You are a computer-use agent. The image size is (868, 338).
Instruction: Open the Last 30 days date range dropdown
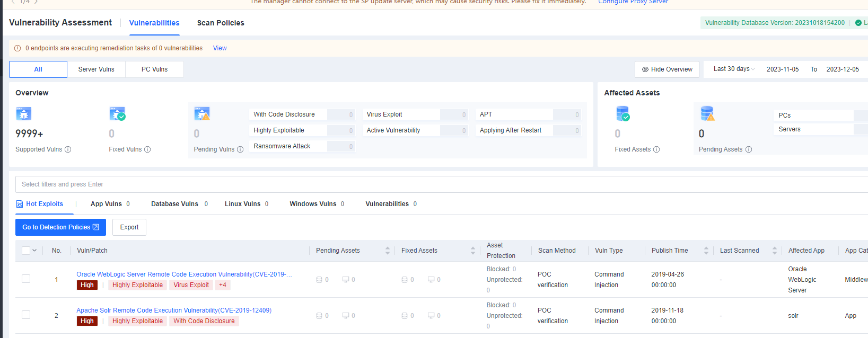pos(734,69)
